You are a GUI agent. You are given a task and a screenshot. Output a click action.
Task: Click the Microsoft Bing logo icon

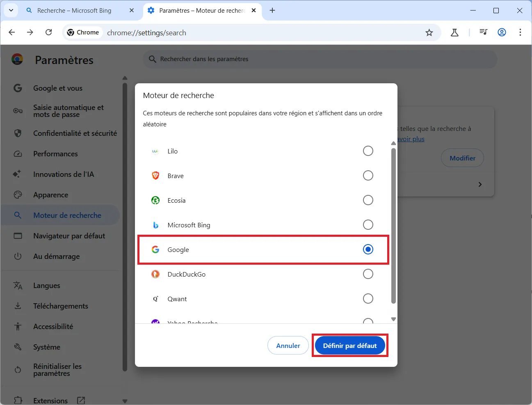point(155,225)
